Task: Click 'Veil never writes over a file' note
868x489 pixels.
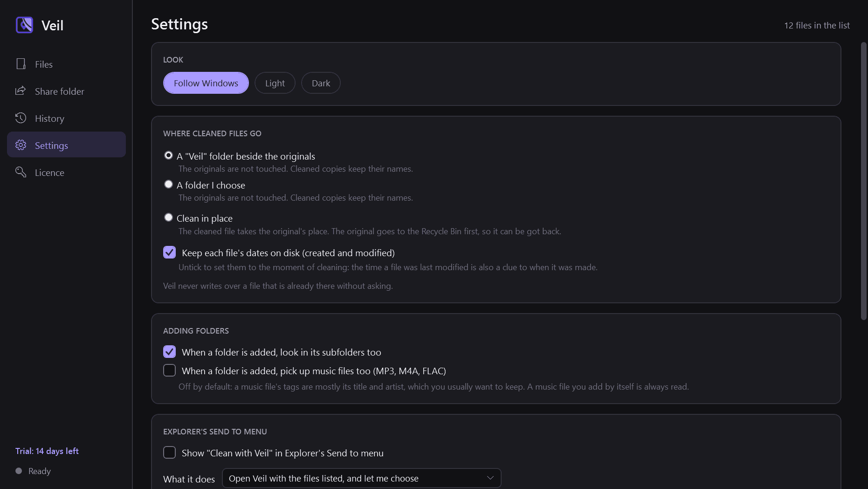Action: coord(278,286)
